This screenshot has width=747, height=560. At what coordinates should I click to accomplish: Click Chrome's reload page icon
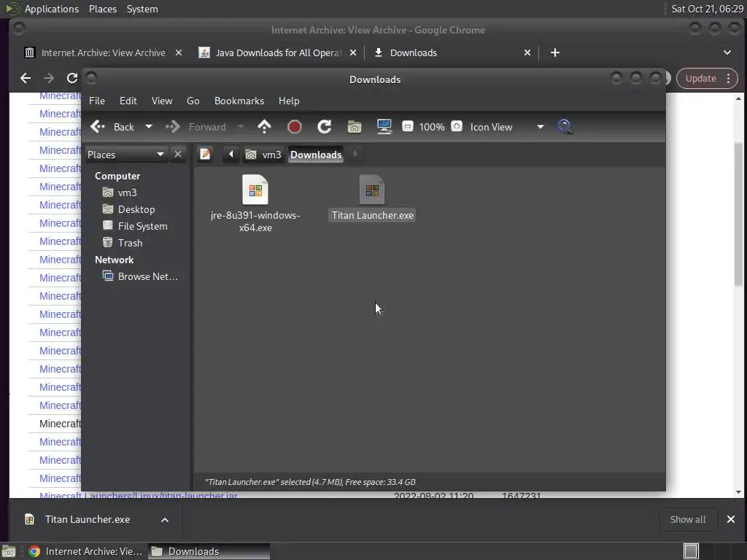tap(72, 78)
